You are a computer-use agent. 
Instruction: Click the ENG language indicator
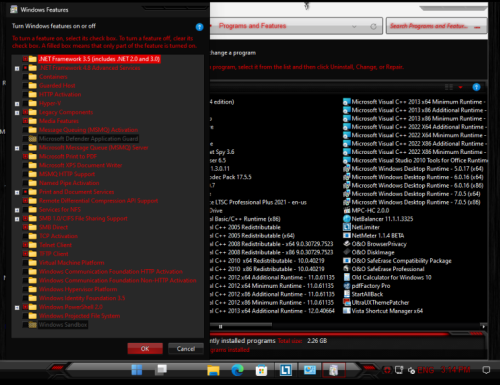click(x=426, y=370)
